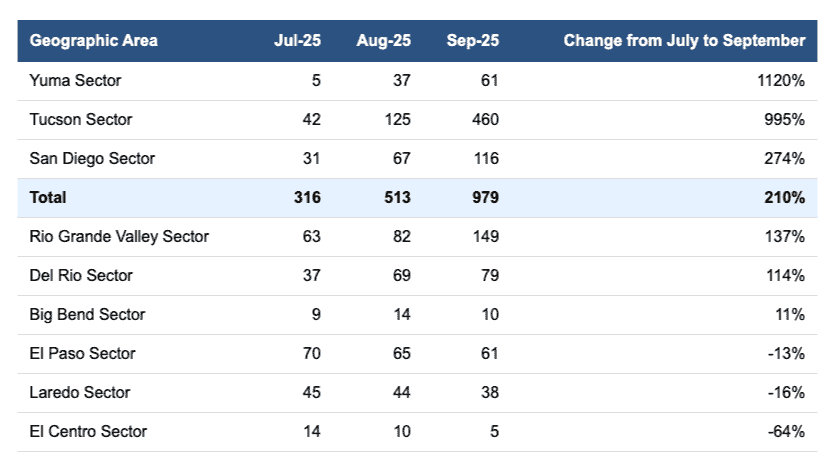Click the Total row label

click(48, 198)
